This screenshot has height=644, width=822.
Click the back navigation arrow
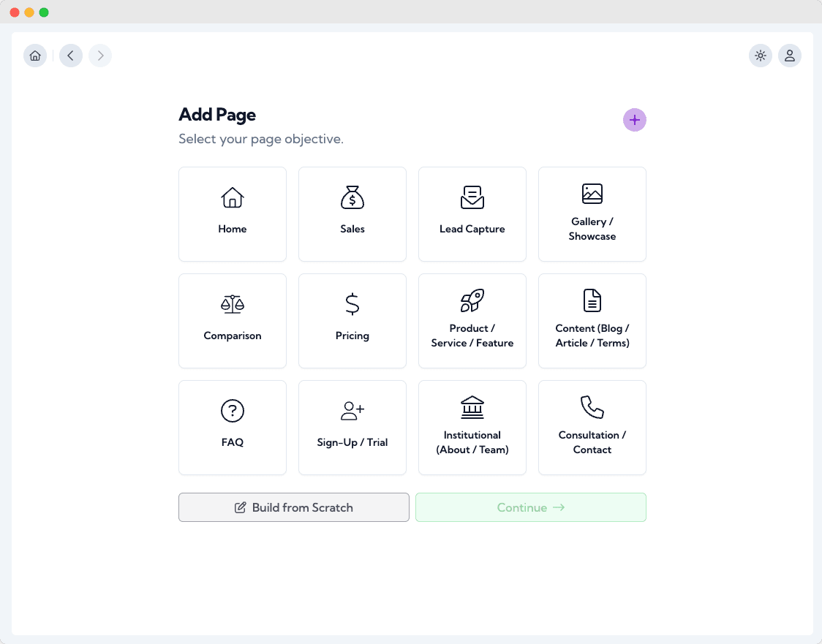tap(70, 56)
